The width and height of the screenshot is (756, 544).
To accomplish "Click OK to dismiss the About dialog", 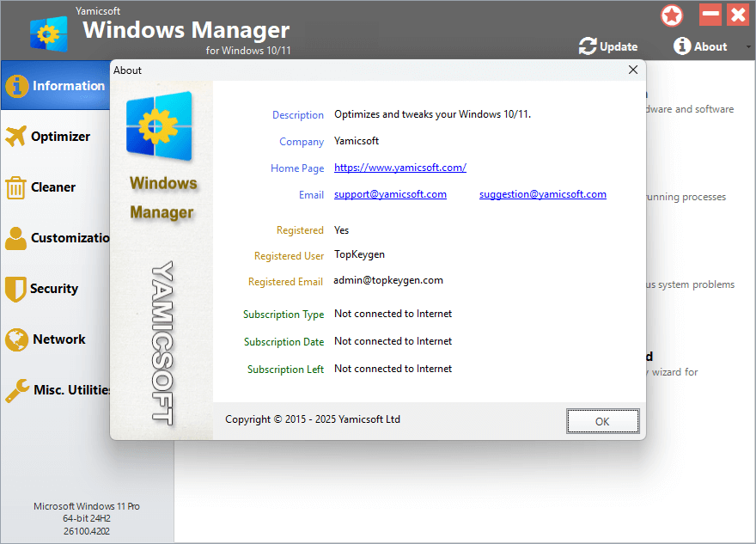I will click(602, 421).
